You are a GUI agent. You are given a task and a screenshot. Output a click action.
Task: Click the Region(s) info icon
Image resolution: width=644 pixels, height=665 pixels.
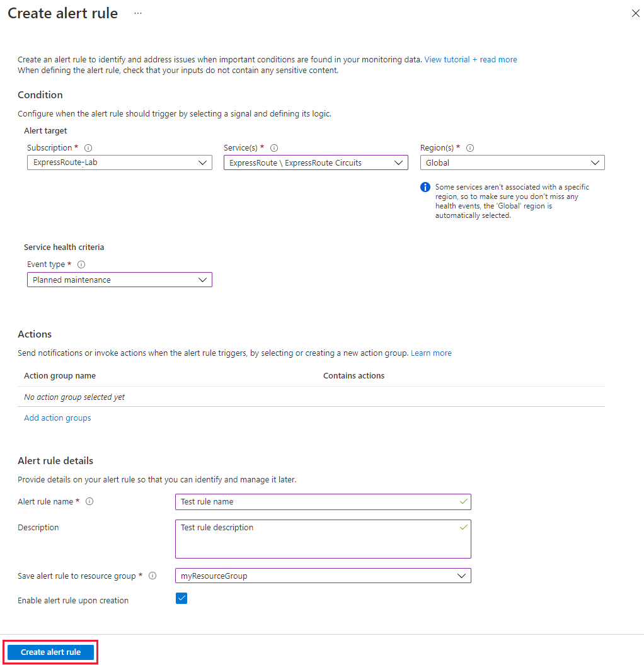coord(470,148)
